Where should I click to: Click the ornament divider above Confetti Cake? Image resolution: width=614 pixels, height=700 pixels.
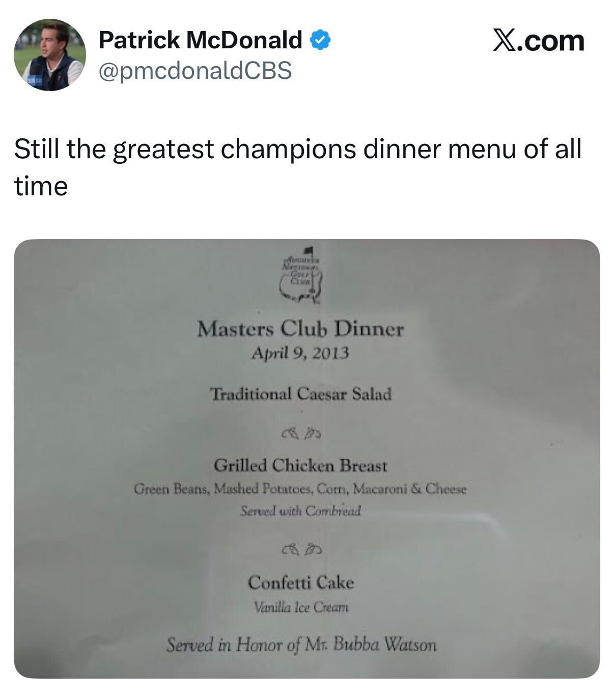(x=301, y=549)
